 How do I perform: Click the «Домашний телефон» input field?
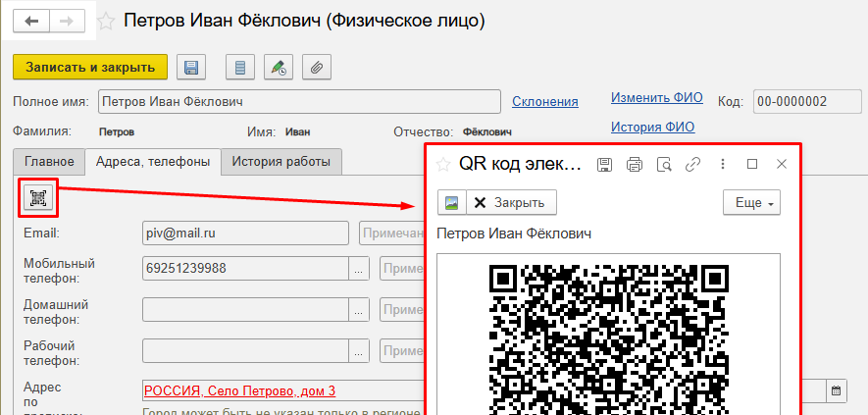point(245,310)
